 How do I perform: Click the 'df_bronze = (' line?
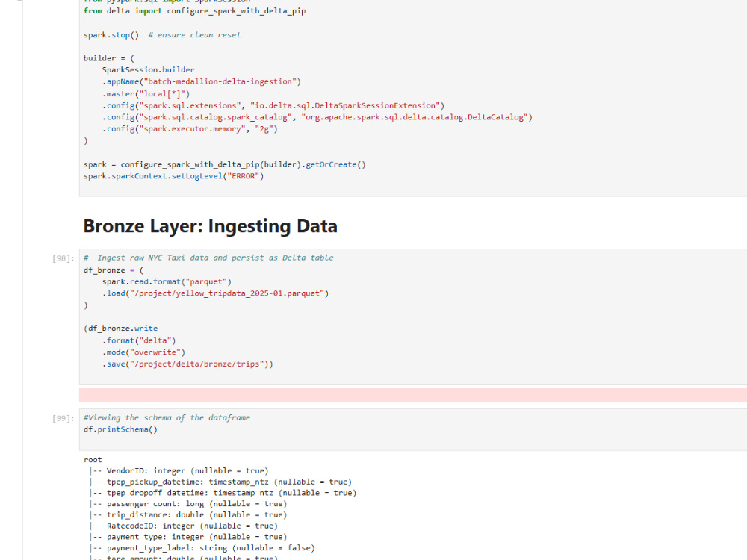point(114,270)
